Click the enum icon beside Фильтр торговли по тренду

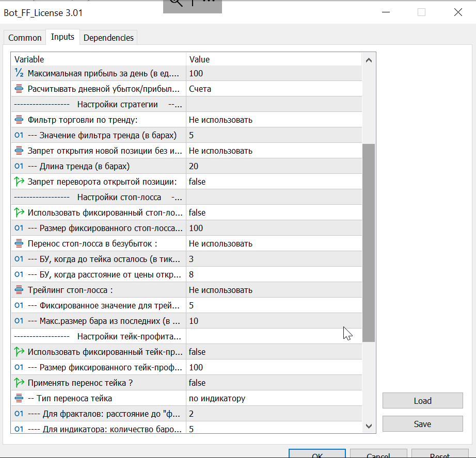click(x=19, y=120)
